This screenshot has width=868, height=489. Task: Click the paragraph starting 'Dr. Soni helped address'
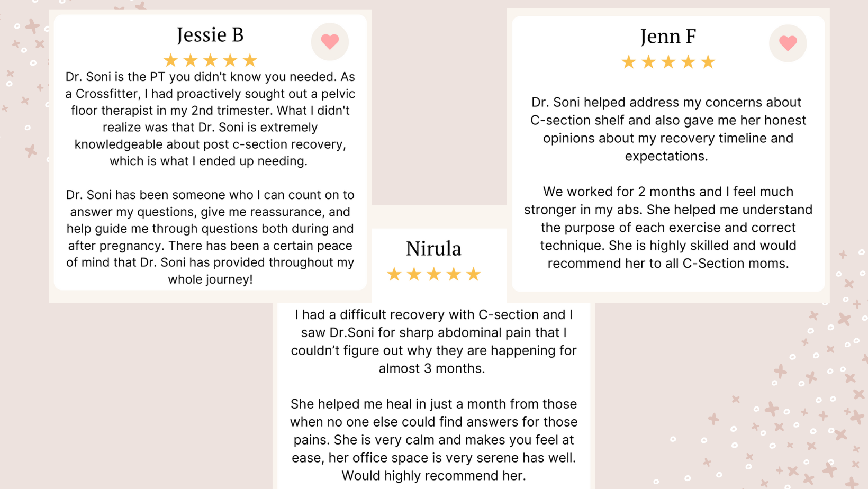point(668,129)
